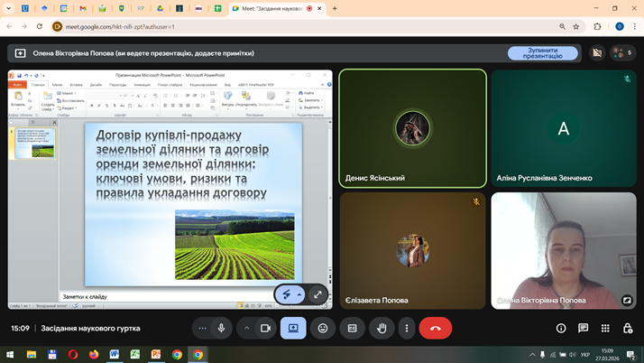644x363 pixels.
Task: Open a new browser tab
Action: pyautogui.click(x=335, y=8)
